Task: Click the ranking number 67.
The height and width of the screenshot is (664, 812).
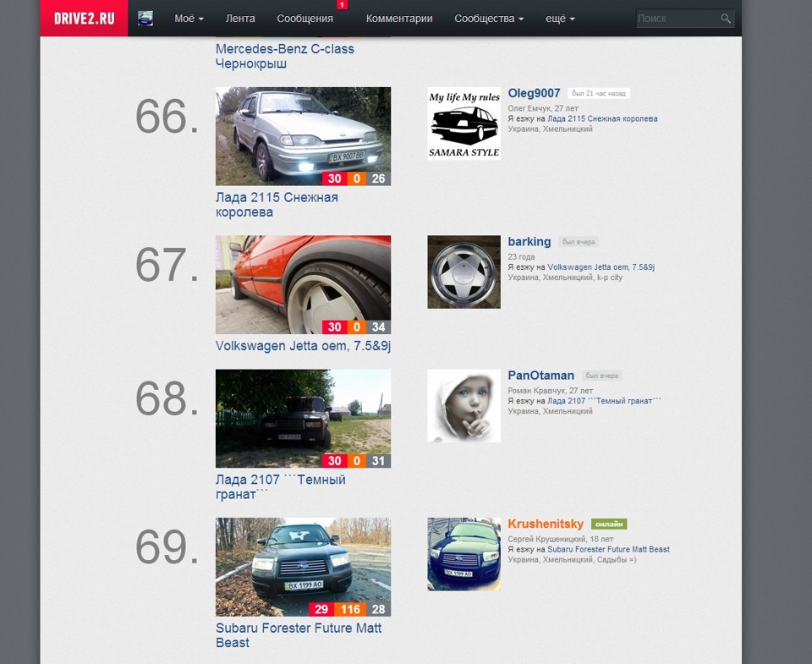Action: point(167,265)
